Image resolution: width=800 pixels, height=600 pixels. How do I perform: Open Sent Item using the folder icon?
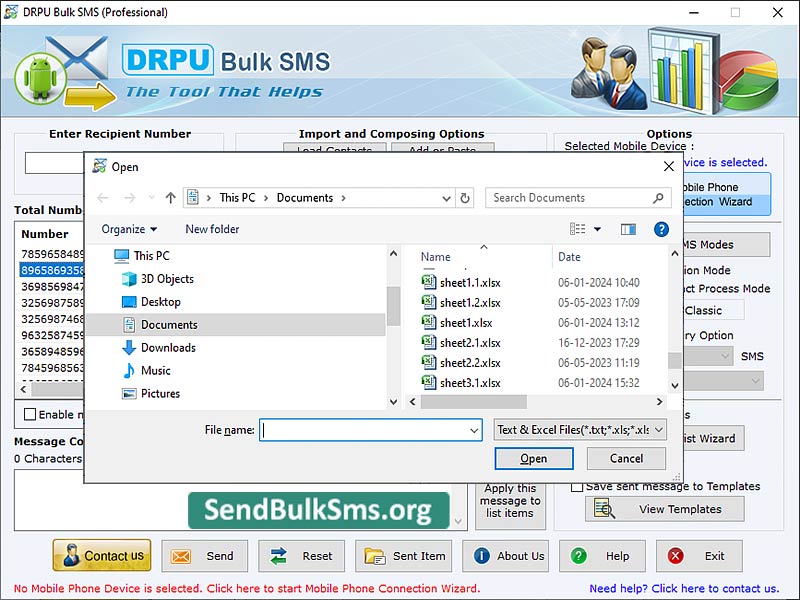tap(374, 556)
